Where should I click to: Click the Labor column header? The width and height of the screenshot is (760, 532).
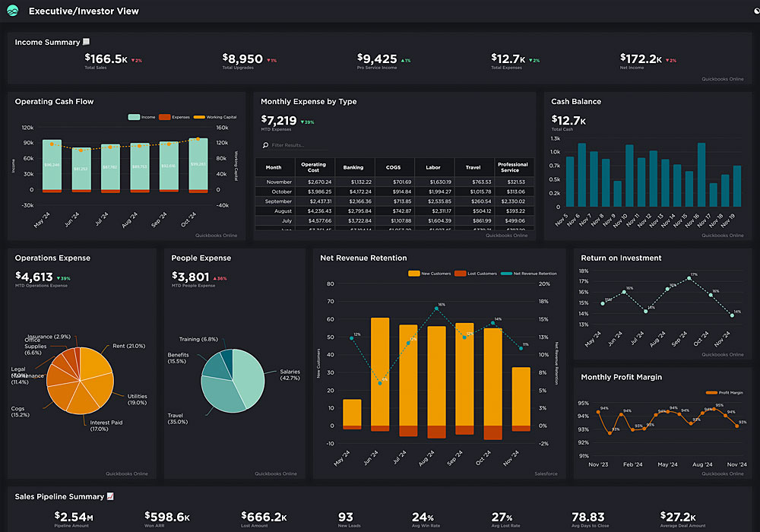point(434,167)
